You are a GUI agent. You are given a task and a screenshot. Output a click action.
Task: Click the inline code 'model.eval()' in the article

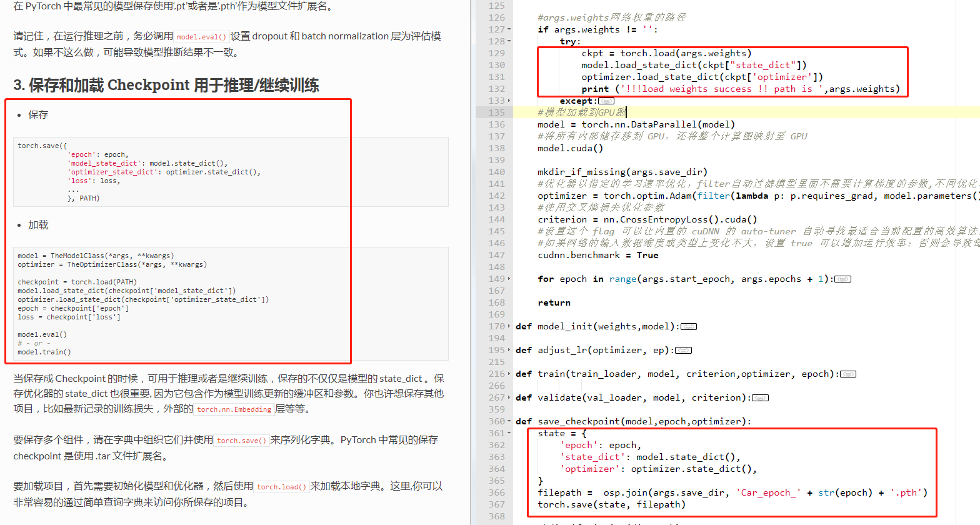(x=201, y=37)
